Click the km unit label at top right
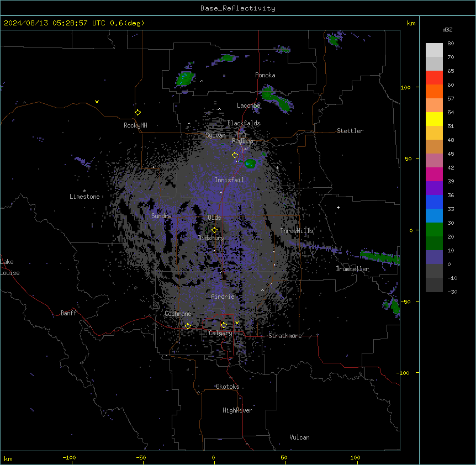 click(x=411, y=23)
